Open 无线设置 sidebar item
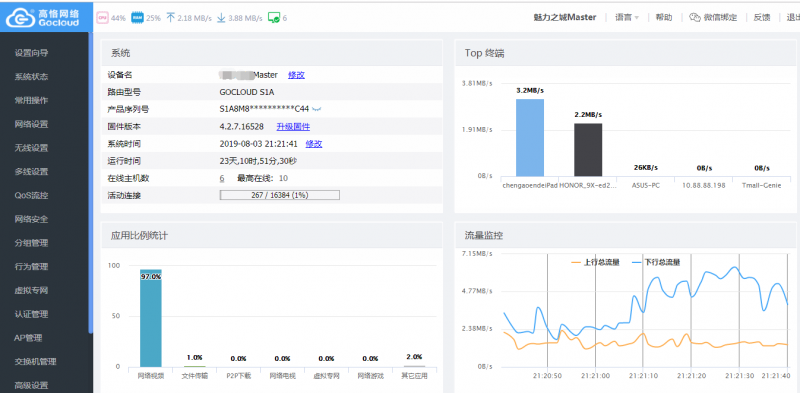The height and width of the screenshot is (393, 800). point(32,148)
